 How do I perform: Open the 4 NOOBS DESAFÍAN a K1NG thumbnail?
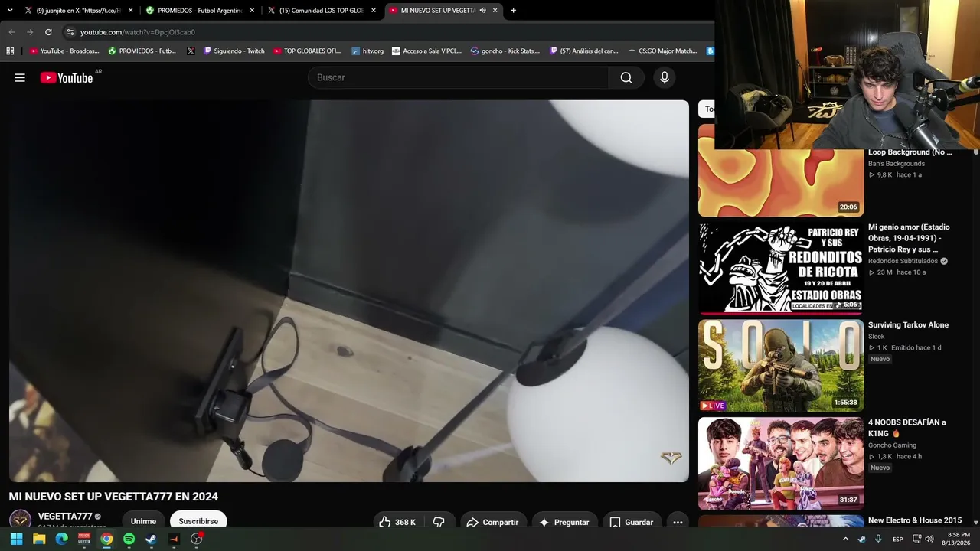(x=781, y=464)
